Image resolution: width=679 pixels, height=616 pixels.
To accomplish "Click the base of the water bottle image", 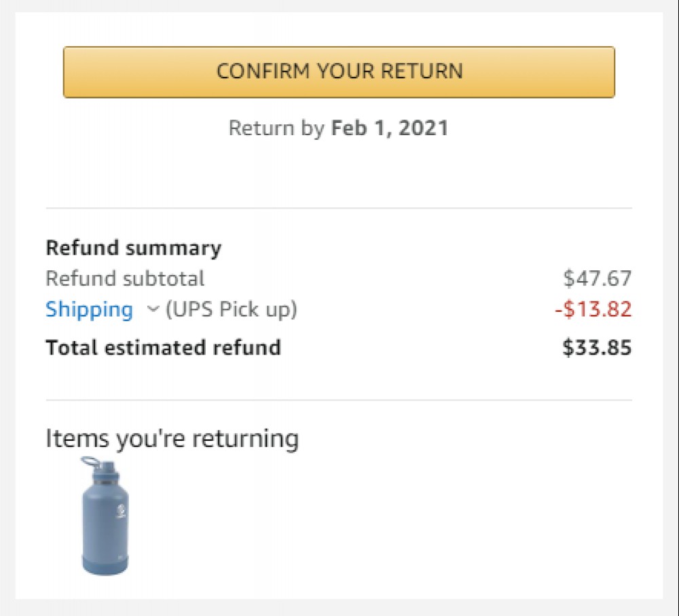I will pos(105,566).
